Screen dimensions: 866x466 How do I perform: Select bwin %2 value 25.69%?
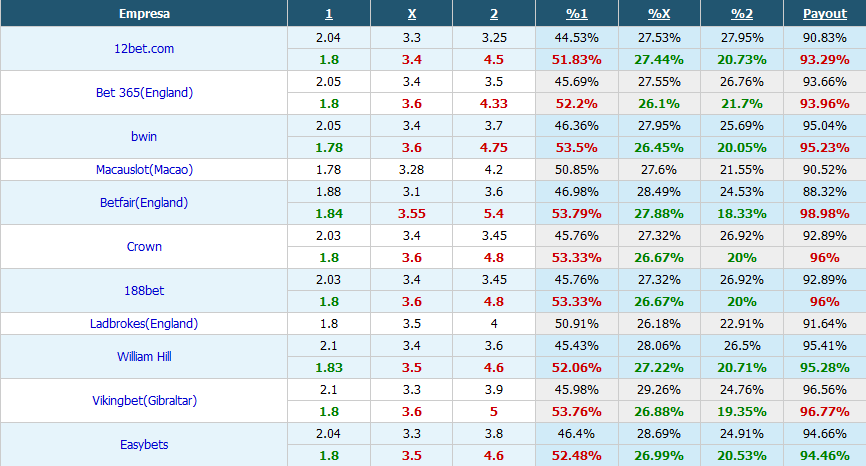click(x=742, y=126)
